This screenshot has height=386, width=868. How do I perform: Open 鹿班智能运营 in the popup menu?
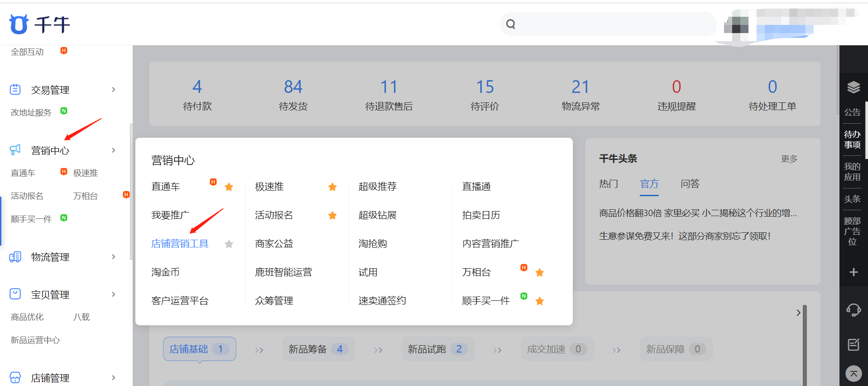[x=283, y=272]
